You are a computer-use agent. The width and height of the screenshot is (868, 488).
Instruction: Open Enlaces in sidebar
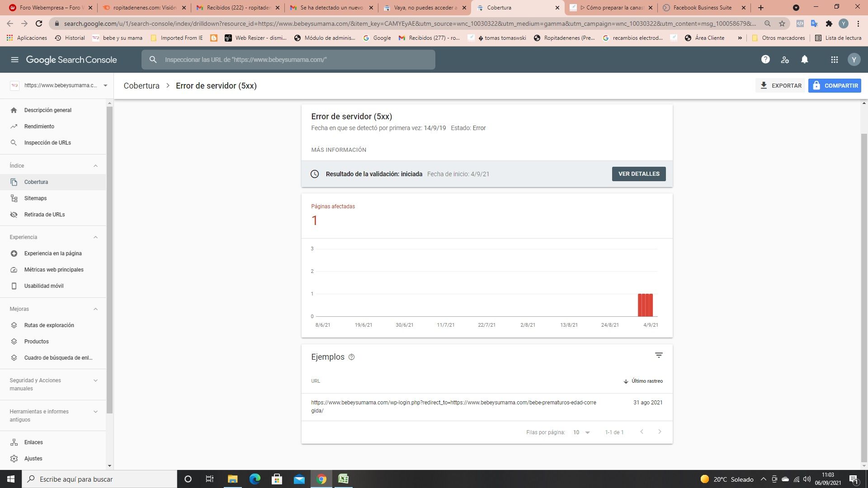(53, 442)
